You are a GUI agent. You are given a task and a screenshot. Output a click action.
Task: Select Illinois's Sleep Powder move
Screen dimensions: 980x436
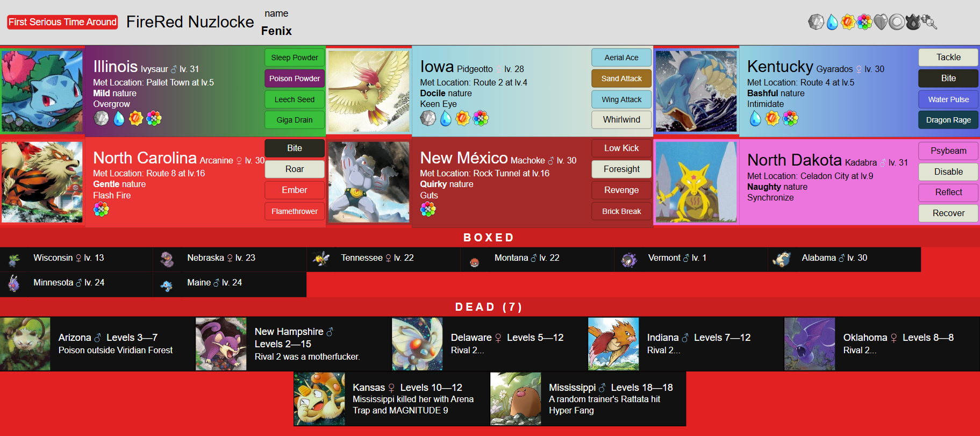[x=295, y=58]
